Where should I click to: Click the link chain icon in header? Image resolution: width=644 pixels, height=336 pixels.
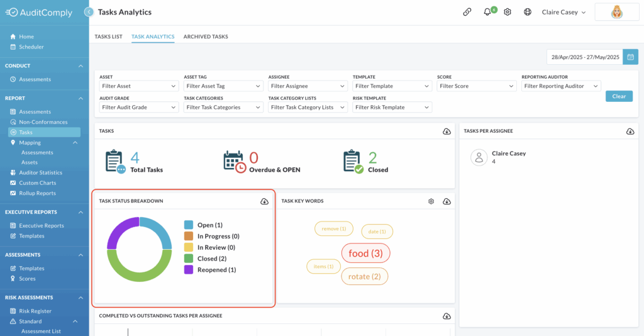467,12
